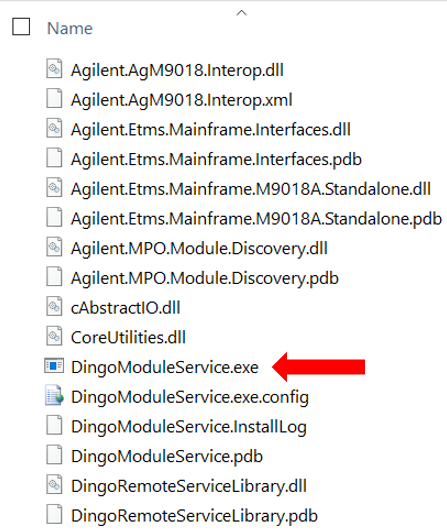Select Agilent.MPO.Module.Discovery.pdb file
447x530 pixels.
tap(205, 278)
